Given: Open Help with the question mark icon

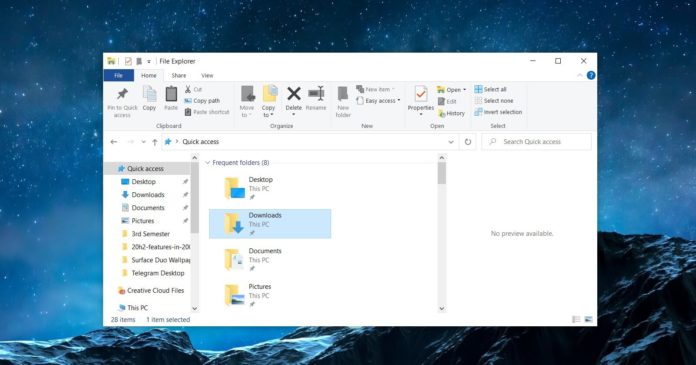Looking at the screenshot, I should pyautogui.click(x=591, y=75).
